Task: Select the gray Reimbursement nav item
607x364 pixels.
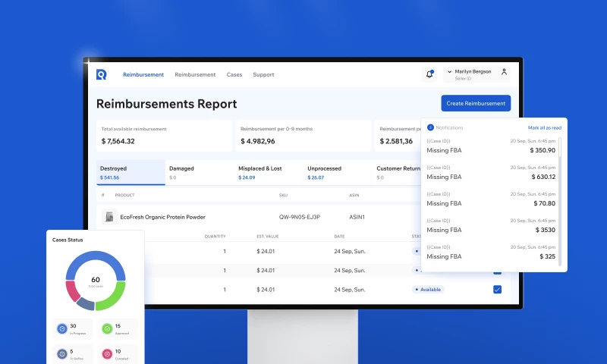Action: [x=195, y=74]
